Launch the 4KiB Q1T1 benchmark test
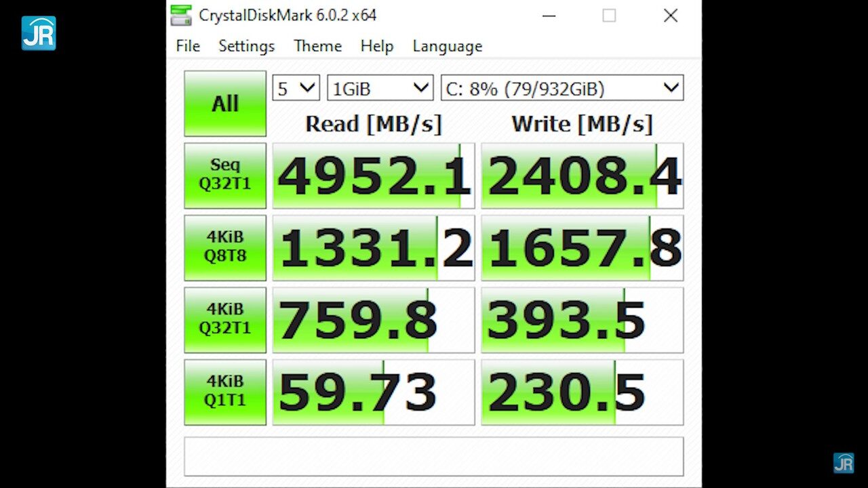Screen dimensions: 868x488 pos(224,390)
